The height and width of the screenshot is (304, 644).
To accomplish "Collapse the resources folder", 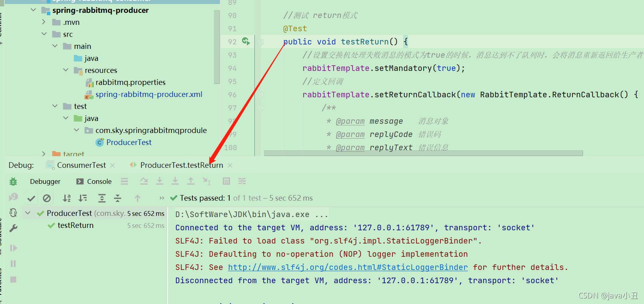I will click(66, 70).
